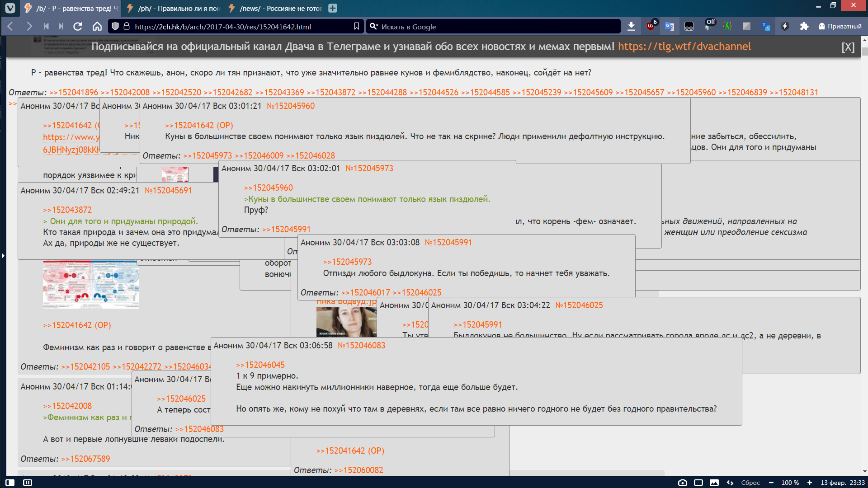Click the woman's photo thumbnail
This screenshot has height=488, width=868.
[x=346, y=322]
